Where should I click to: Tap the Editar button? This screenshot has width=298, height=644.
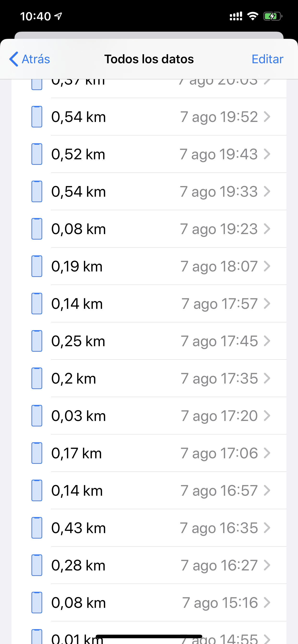tap(267, 59)
